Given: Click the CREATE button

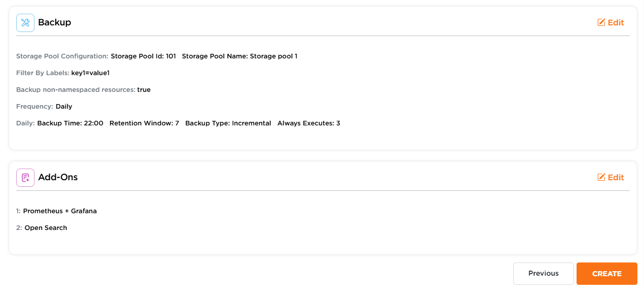Looking at the screenshot, I should tap(607, 274).
